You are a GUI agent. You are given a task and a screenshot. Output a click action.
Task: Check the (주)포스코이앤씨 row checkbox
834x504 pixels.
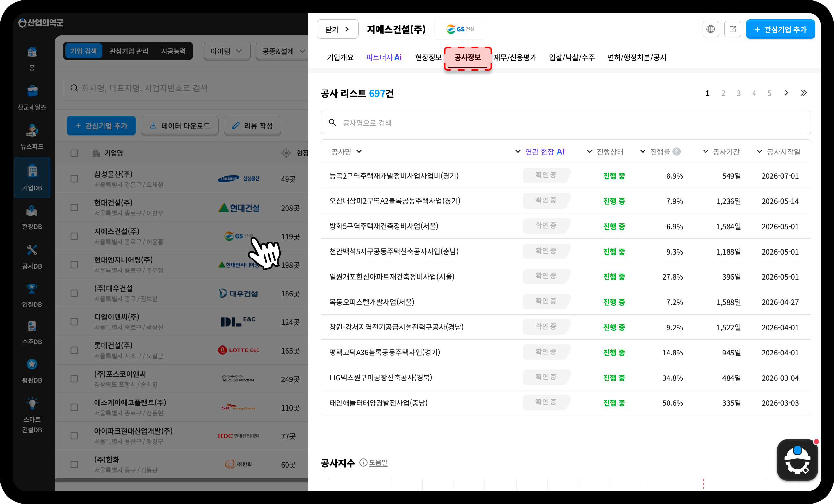[74, 378]
